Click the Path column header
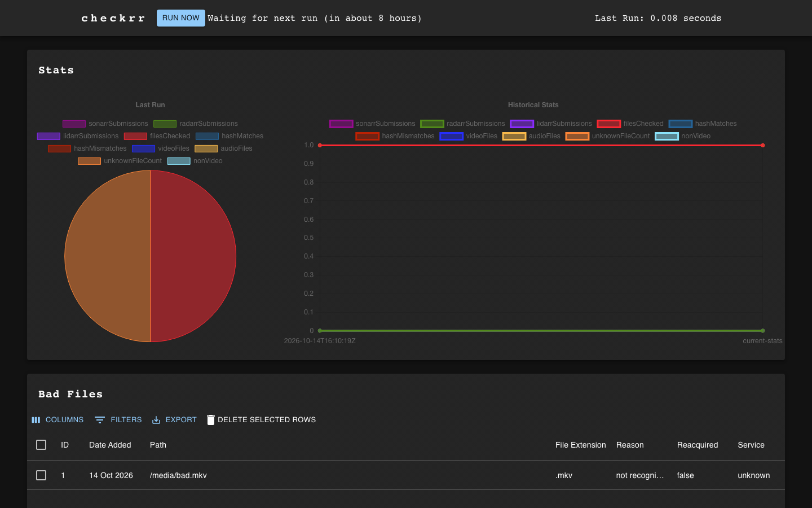 click(158, 445)
